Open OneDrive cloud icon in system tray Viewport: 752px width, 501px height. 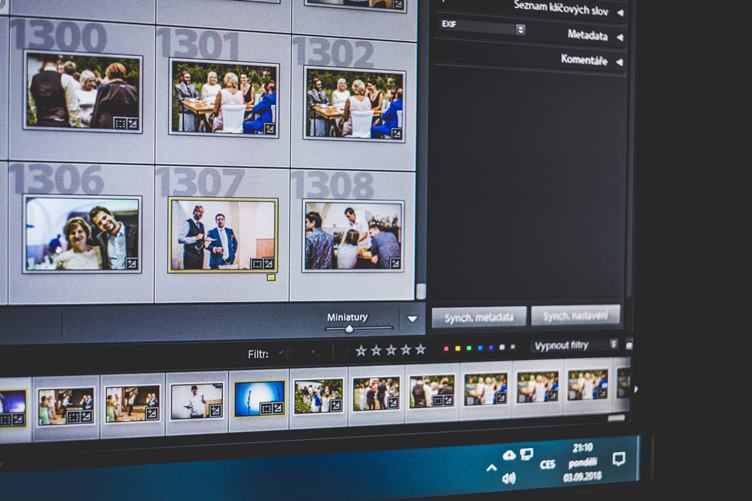[509, 455]
